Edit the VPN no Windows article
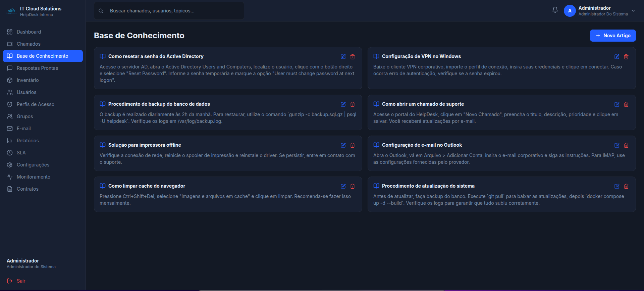 617,57
